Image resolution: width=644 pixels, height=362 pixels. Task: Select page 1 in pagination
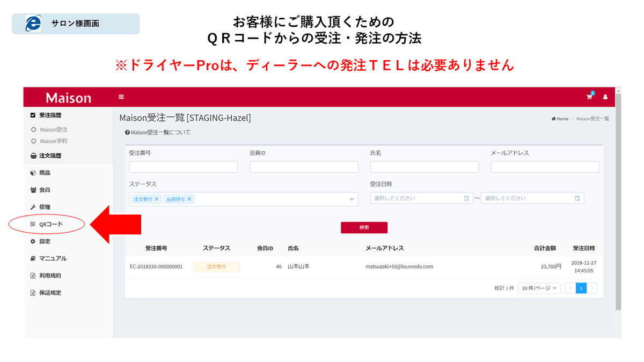581,289
